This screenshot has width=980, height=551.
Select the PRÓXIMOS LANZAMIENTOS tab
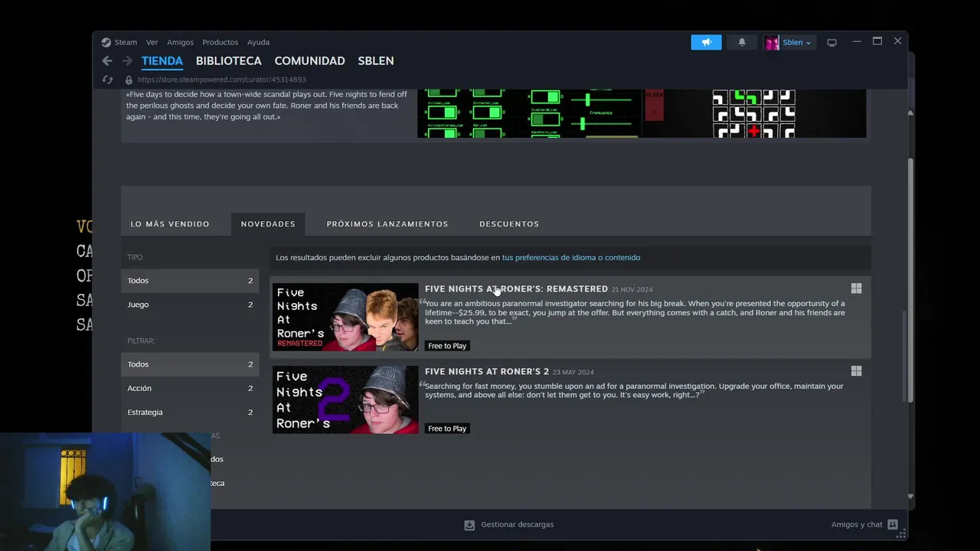pyautogui.click(x=387, y=224)
